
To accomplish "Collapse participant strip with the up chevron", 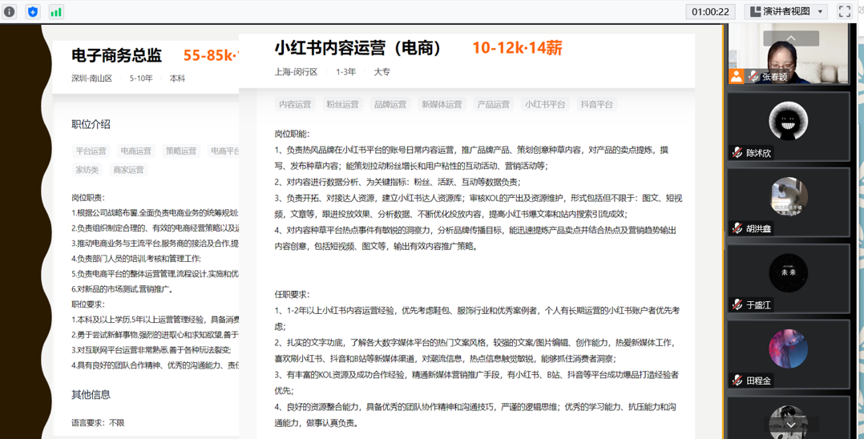I will point(790,38).
